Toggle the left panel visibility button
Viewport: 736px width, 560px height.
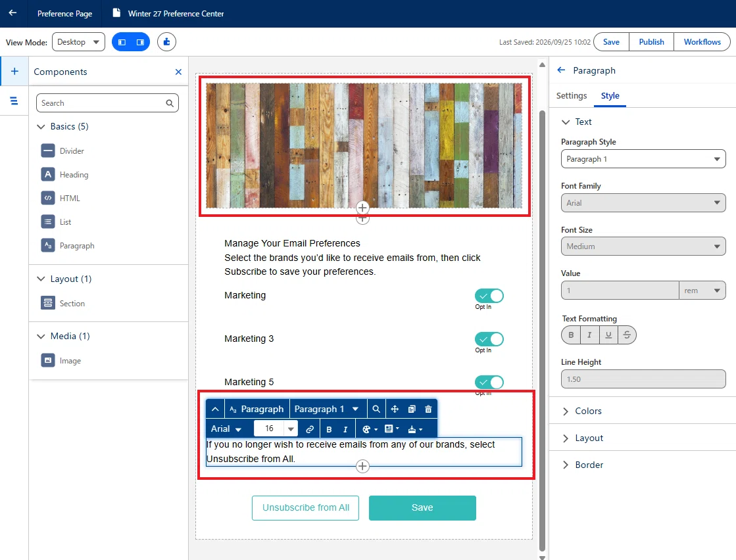click(122, 42)
